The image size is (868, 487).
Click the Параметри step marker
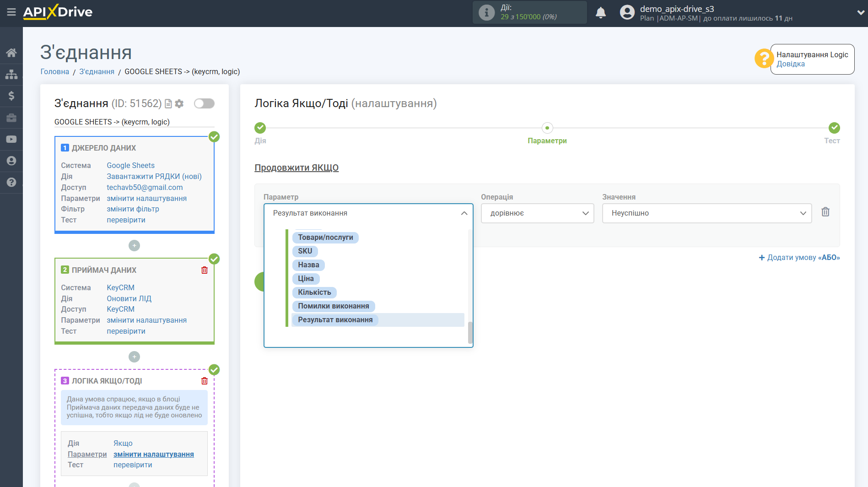click(x=547, y=128)
